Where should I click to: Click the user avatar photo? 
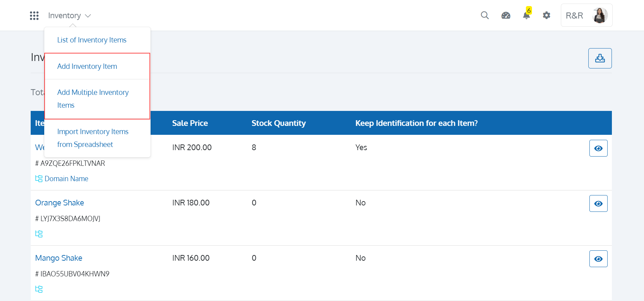[600, 15]
